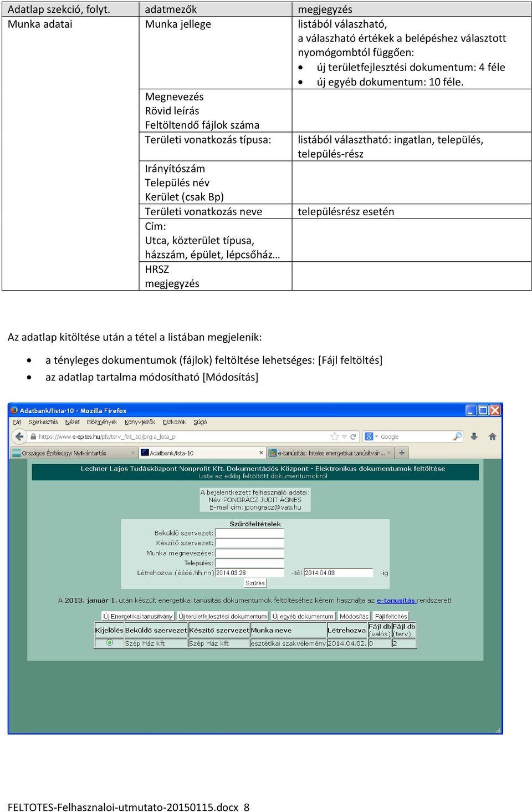Switch to the Országos Építésügyi Nyilvántartás tab
The height and width of the screenshot is (812, 532).
coord(74,453)
